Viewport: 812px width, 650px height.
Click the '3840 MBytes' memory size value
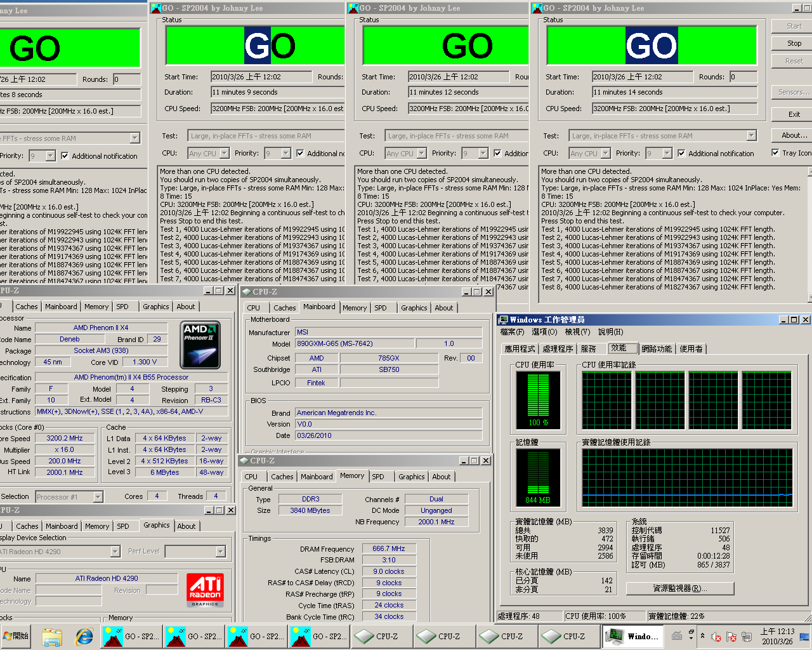coord(310,510)
